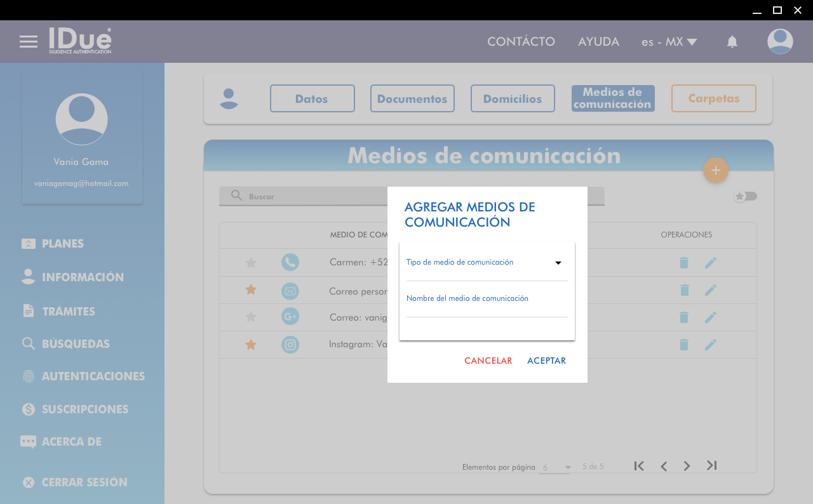Viewport: 813px width, 504px height.
Task: Go to last page of table
Action: tap(711, 466)
